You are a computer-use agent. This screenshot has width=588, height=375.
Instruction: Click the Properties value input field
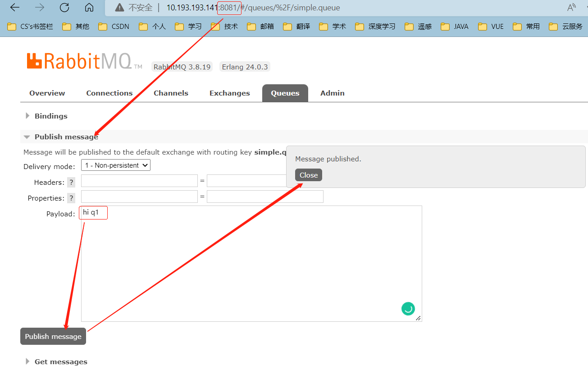265,197
